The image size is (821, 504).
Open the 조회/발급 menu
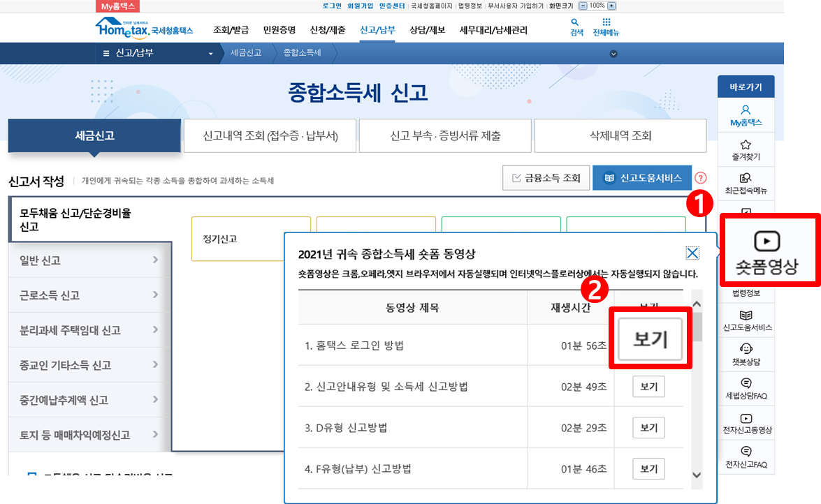(x=231, y=30)
